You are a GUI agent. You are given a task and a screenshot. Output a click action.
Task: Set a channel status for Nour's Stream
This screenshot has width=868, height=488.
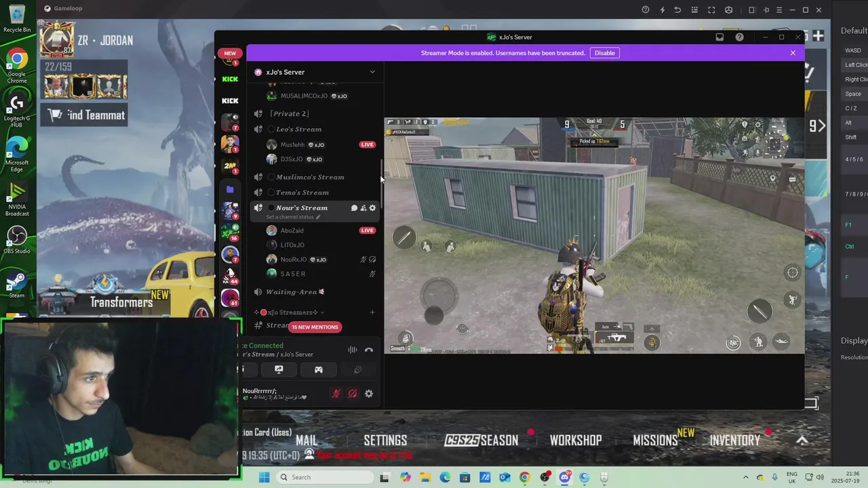pyautogui.click(x=293, y=217)
